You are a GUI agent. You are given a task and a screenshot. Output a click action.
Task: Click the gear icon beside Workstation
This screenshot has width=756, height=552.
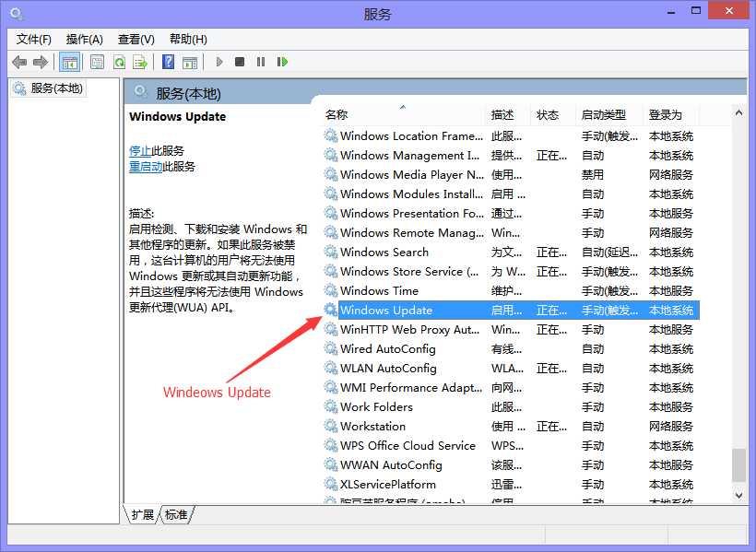tap(330, 426)
